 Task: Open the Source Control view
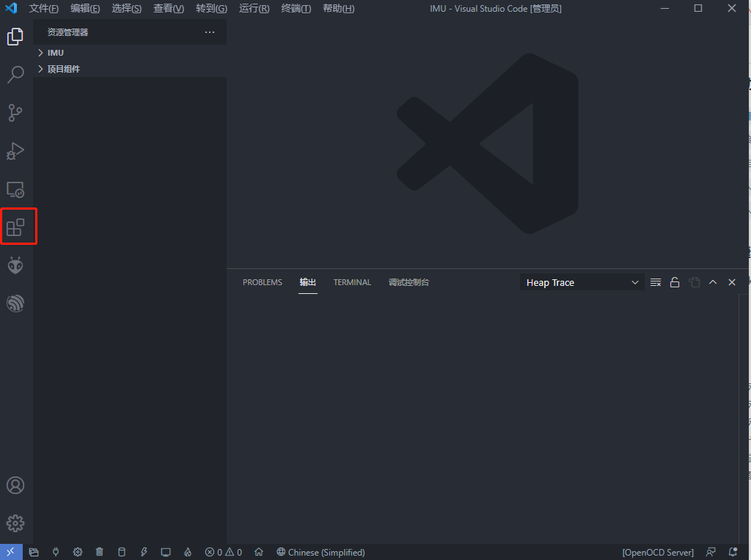pos(15,113)
